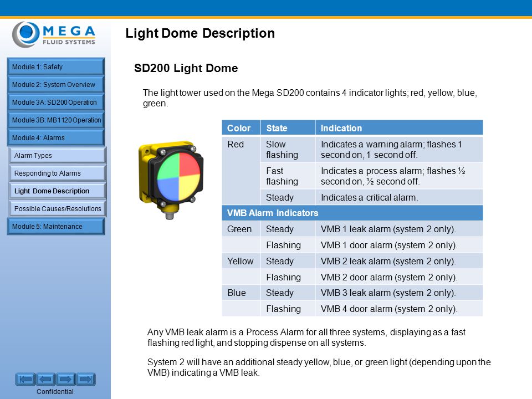Click the Green color cell
This screenshot has height=399, width=532.
241,229
